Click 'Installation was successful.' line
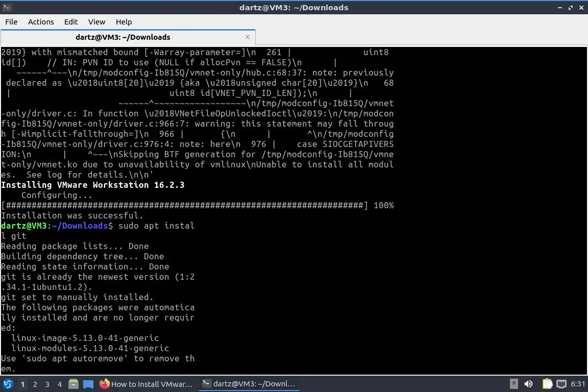Viewport: 588px width, 392px height. pyautogui.click(x=72, y=215)
